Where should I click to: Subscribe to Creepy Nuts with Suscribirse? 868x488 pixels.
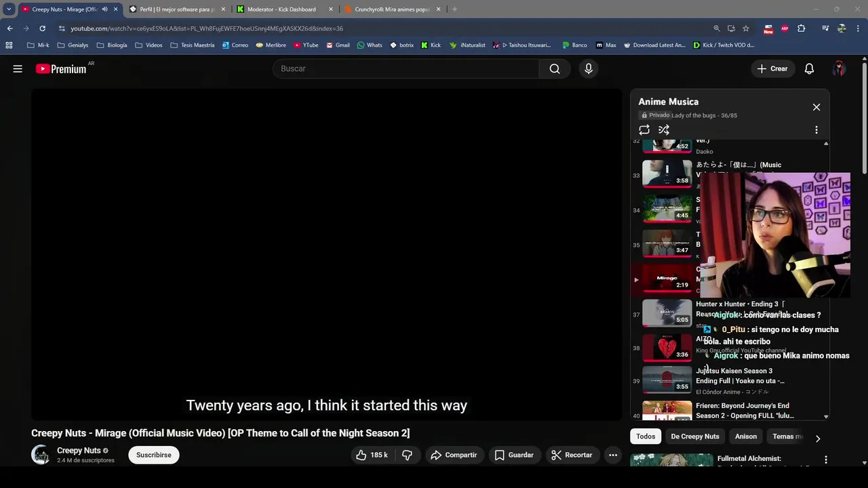point(154,455)
